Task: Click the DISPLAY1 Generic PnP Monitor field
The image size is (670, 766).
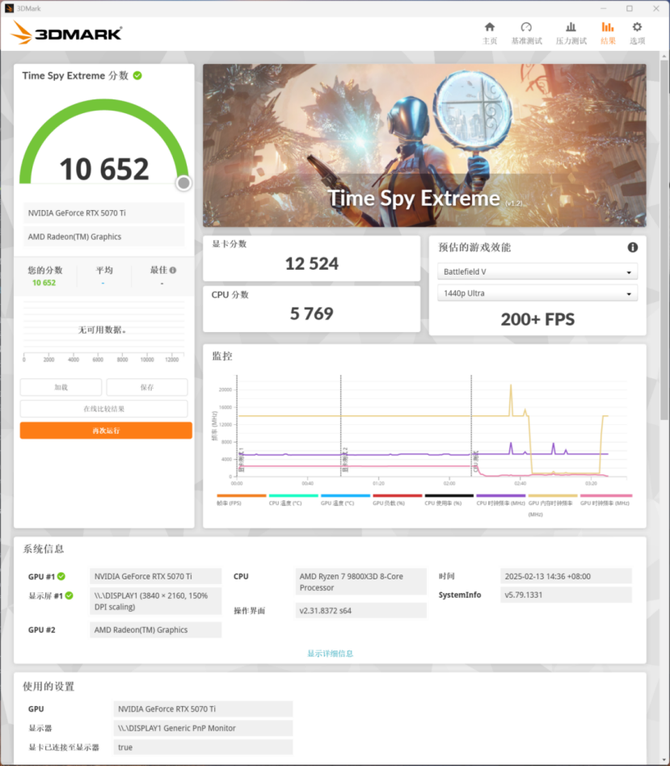Action: tap(203, 728)
